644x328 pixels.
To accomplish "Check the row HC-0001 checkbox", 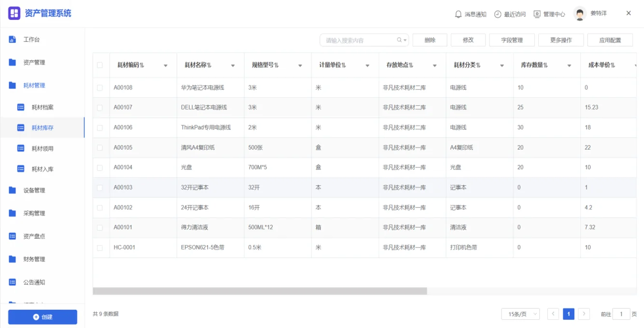I will [100, 248].
